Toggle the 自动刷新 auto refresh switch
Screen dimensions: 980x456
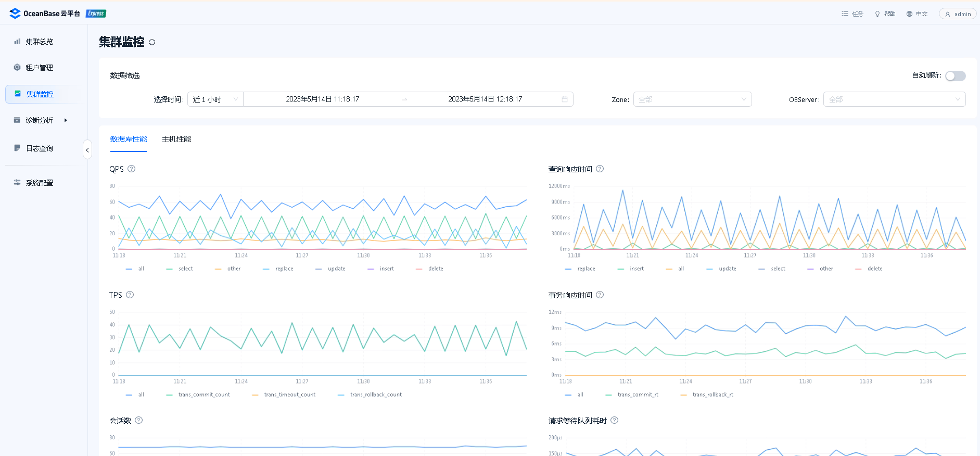click(x=956, y=76)
